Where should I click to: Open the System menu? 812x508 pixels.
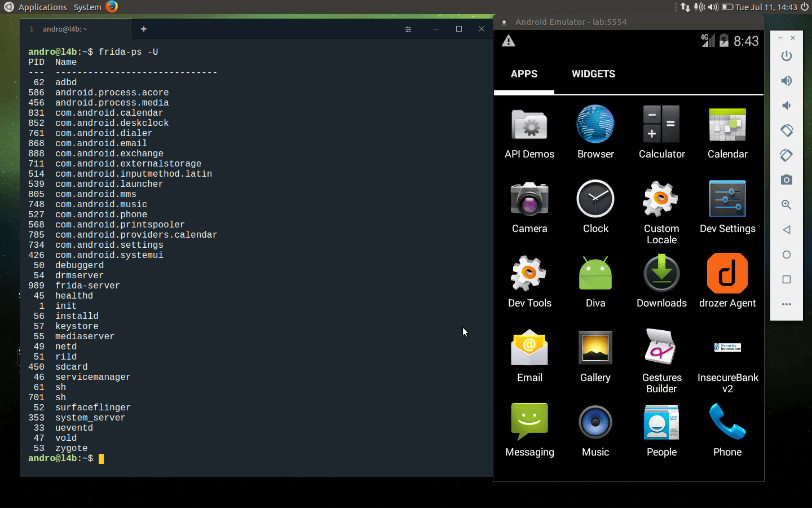87,7
